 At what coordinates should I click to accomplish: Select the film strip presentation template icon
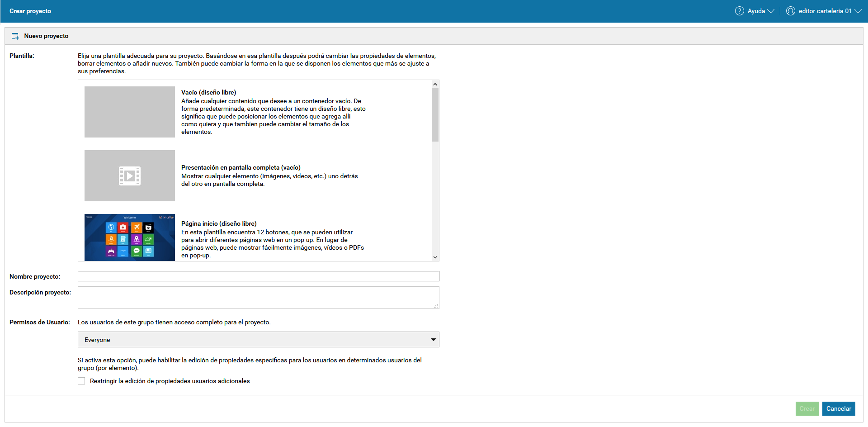click(x=130, y=176)
